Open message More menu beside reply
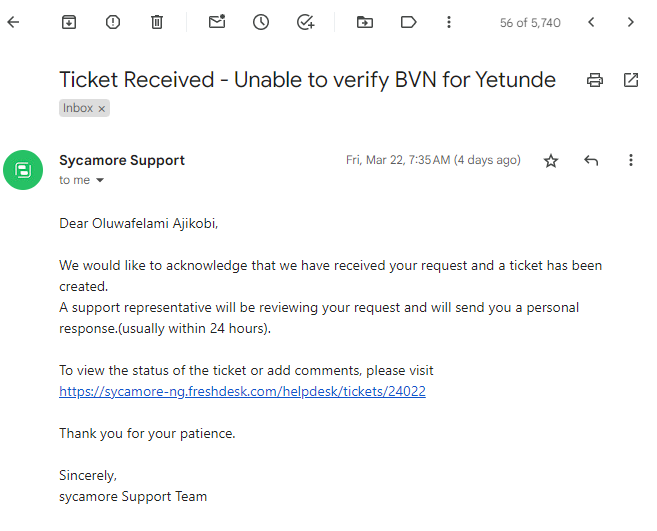This screenshot has height=531, width=657. (631, 160)
